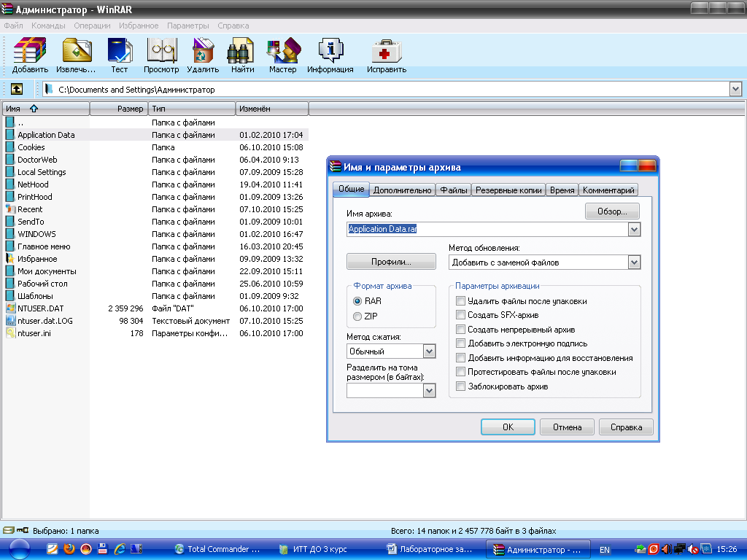Switch to the Файлы tab
The width and height of the screenshot is (747, 560).
tap(454, 190)
